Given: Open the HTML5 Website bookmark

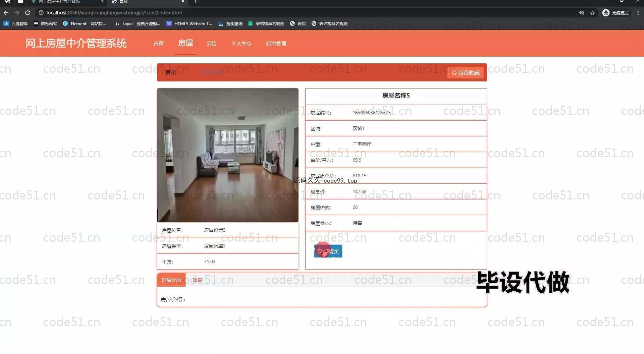Looking at the screenshot, I should (x=190, y=23).
